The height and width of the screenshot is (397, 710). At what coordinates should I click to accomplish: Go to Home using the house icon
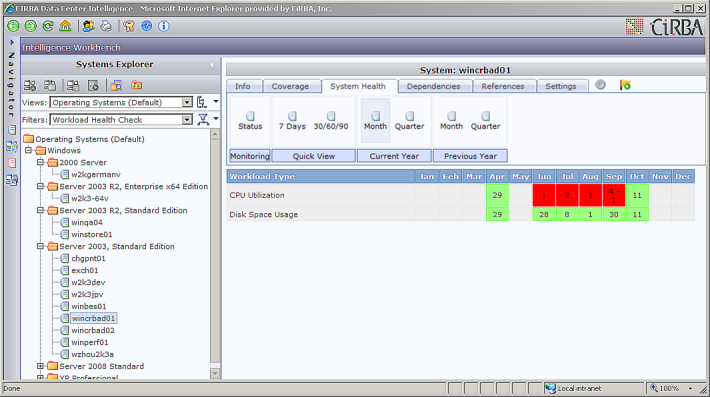65,26
